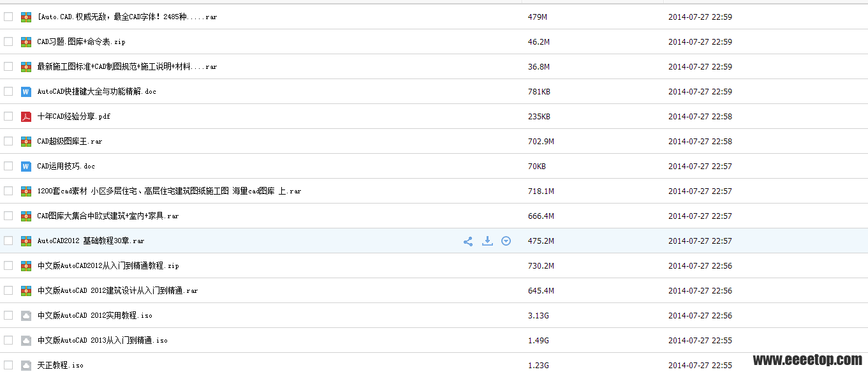Open file name 中文版AutoCAD 2012建筑设计从入门到精通.rar

117,291
